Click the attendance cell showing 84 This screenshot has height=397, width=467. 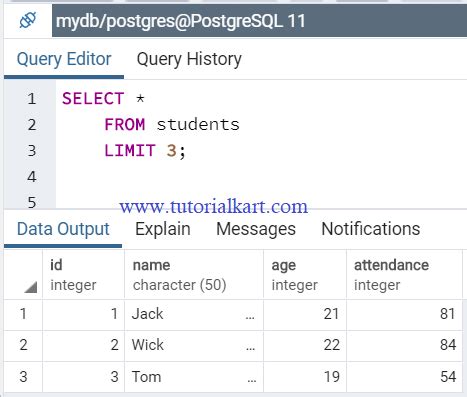point(404,345)
